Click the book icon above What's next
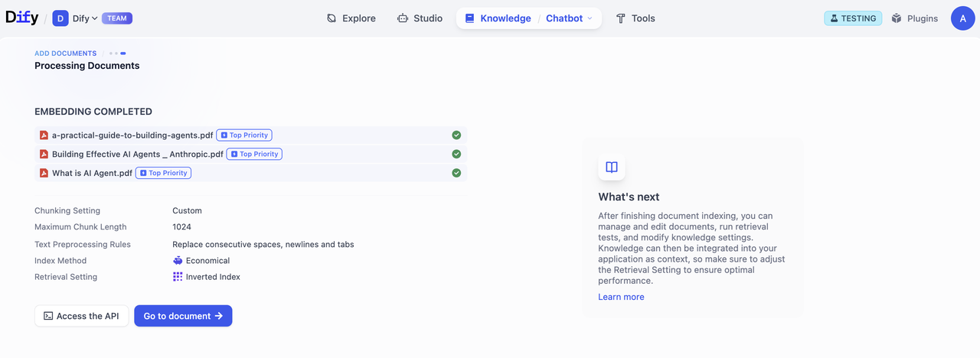The height and width of the screenshot is (358, 980). coord(612,167)
